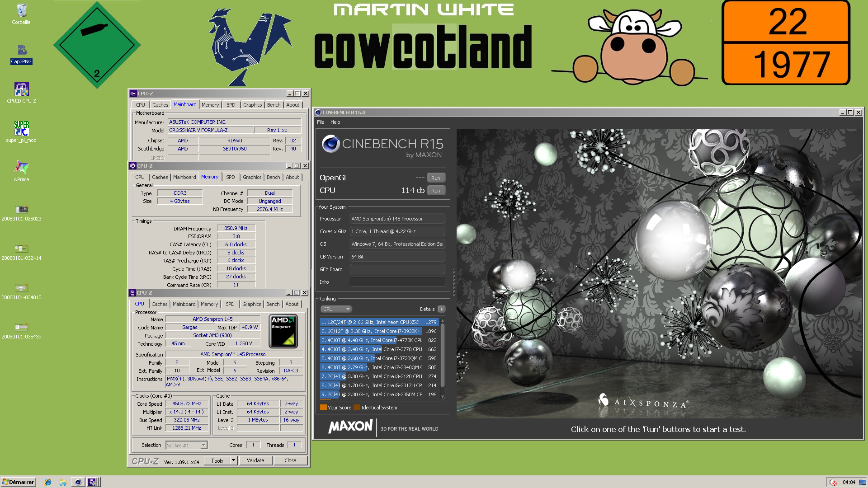The width and height of the screenshot is (868, 488).
Task: Click the Your Score orange legend swatch
Action: pos(323,408)
